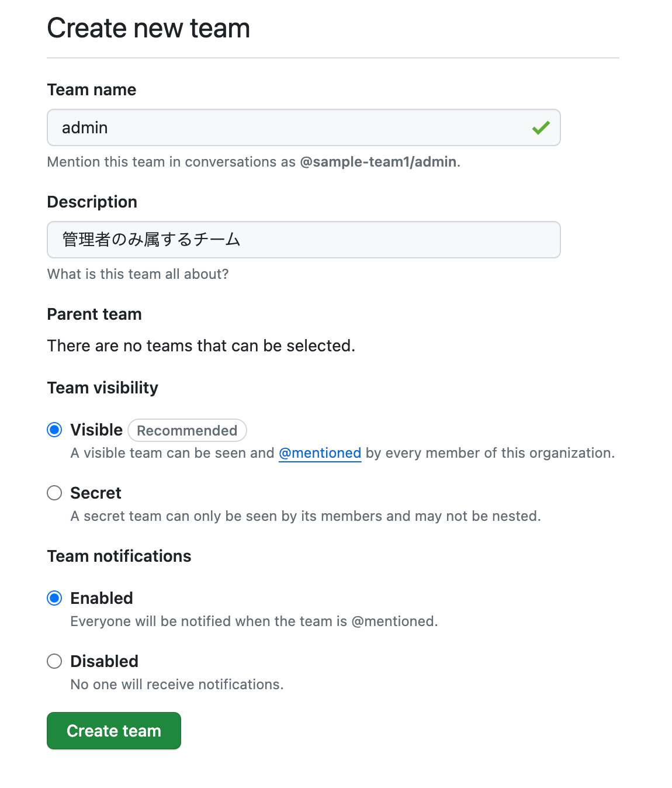This screenshot has width=672, height=788.
Task: Click the Team notifications section heading
Action: click(119, 556)
